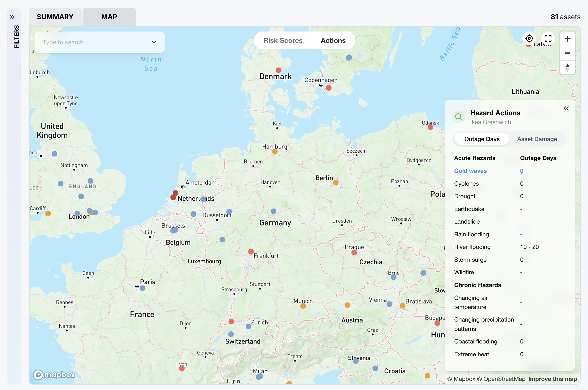This screenshot has width=588, height=390.
Task: Click the Cold waves hazard link
Action: (x=470, y=171)
